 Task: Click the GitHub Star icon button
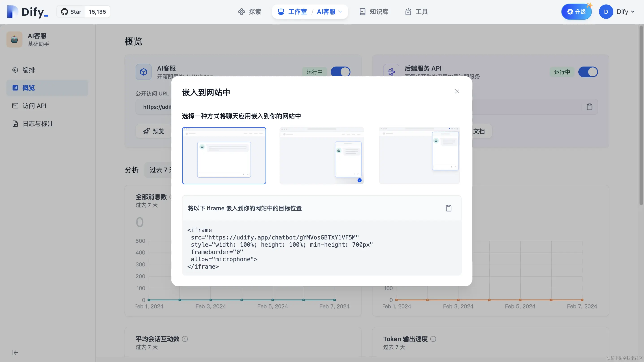(71, 12)
